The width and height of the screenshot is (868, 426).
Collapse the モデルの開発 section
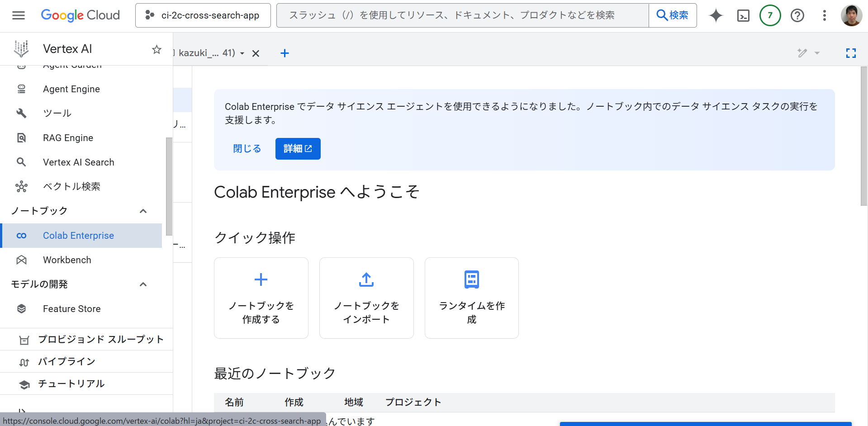click(x=143, y=284)
